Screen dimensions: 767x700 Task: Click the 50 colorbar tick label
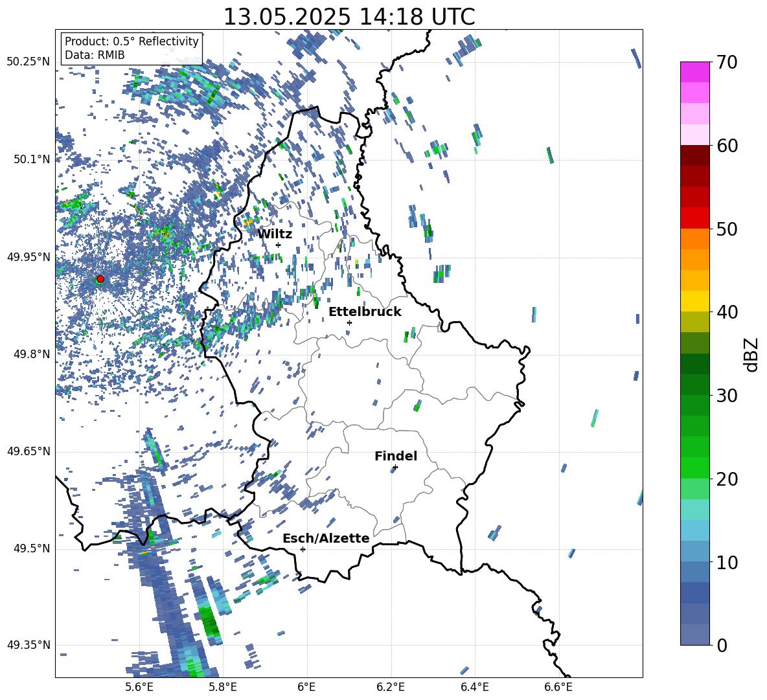727,229
